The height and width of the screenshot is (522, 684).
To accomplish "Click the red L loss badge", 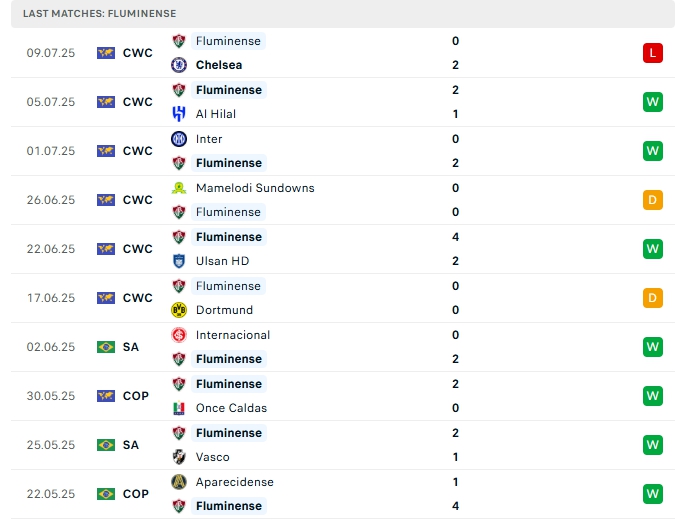I will click(653, 53).
